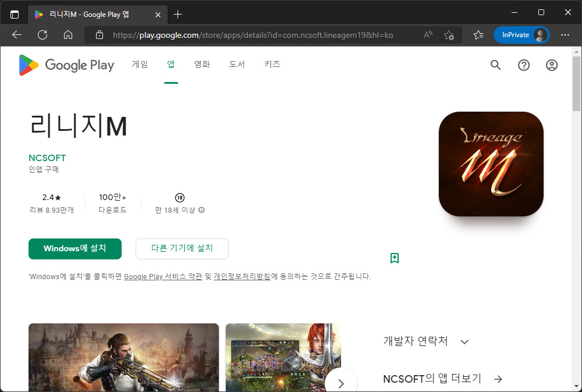Toggle read aloud in address bar
This screenshot has height=392, width=582.
click(428, 35)
